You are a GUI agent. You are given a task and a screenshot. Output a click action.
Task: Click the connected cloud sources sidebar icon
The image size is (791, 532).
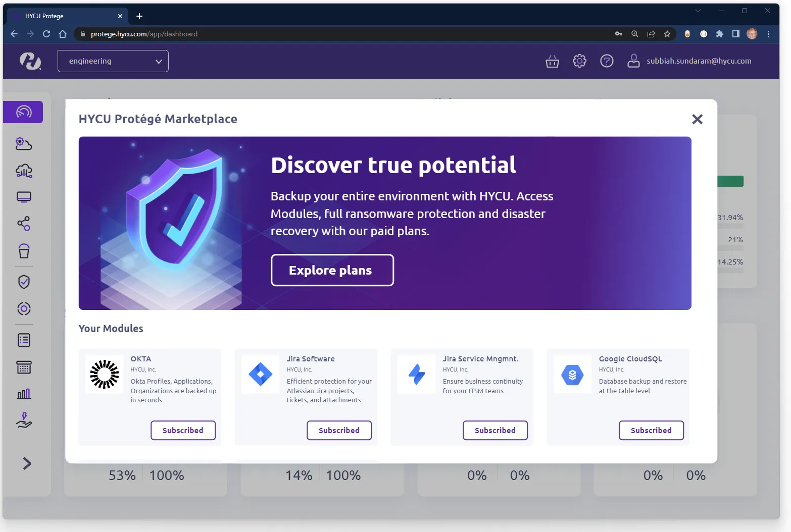tap(23, 171)
